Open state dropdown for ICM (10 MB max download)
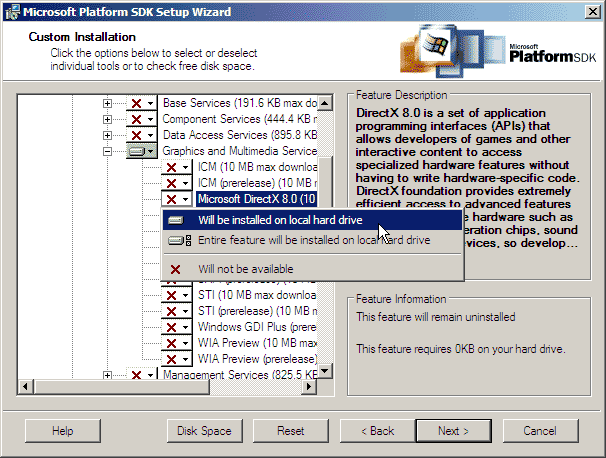The width and height of the screenshot is (606, 458). [x=177, y=167]
